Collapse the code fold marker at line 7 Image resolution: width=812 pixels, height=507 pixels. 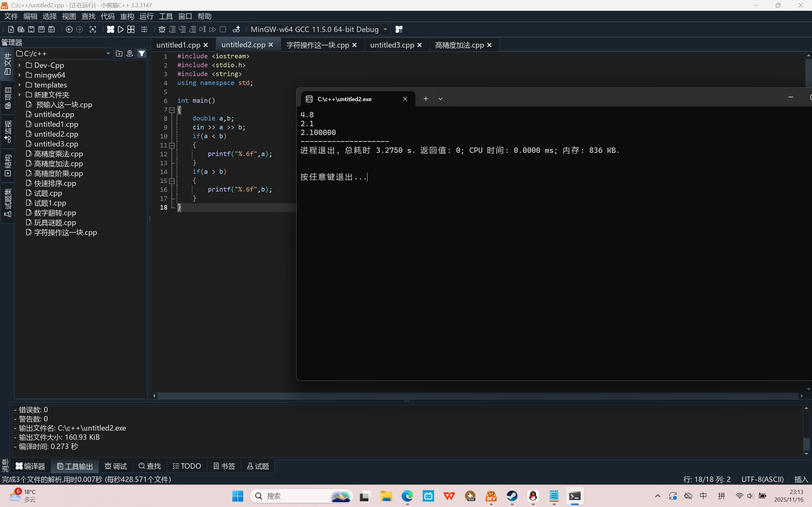172,110
